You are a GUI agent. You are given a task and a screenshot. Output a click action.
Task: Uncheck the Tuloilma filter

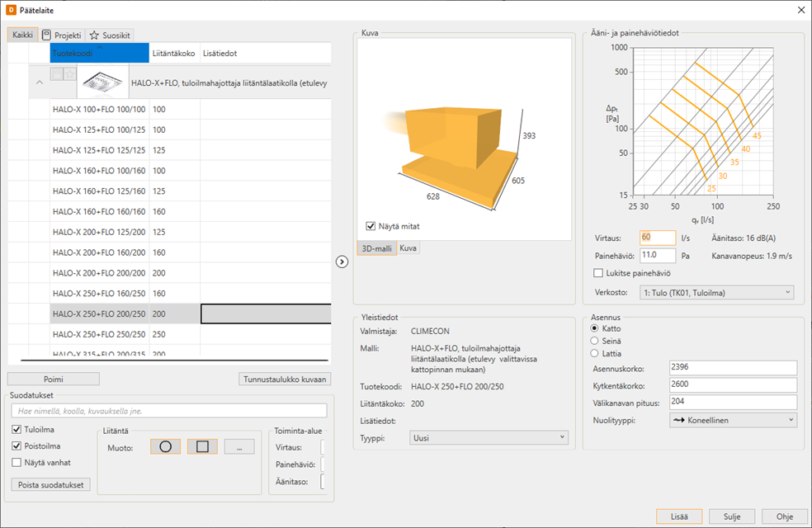[x=17, y=429]
